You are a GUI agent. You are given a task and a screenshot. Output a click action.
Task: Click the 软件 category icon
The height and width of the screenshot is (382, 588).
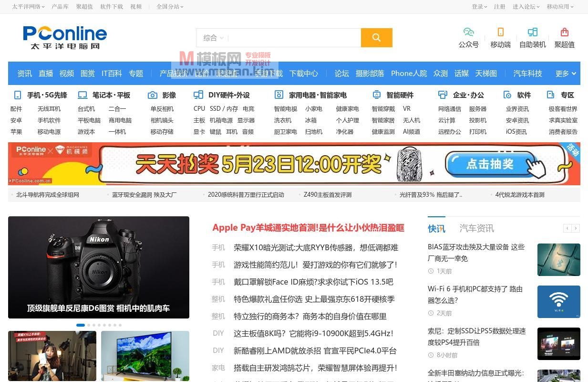coord(508,95)
